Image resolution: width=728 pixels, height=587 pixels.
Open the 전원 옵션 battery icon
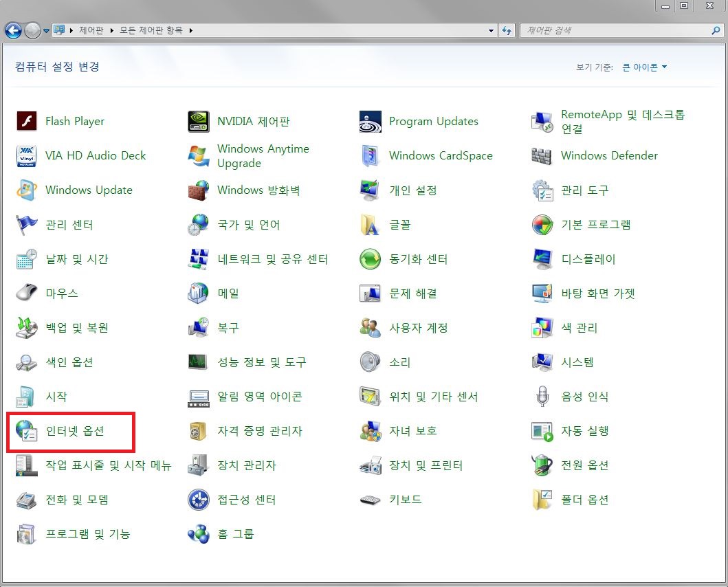tap(542, 465)
